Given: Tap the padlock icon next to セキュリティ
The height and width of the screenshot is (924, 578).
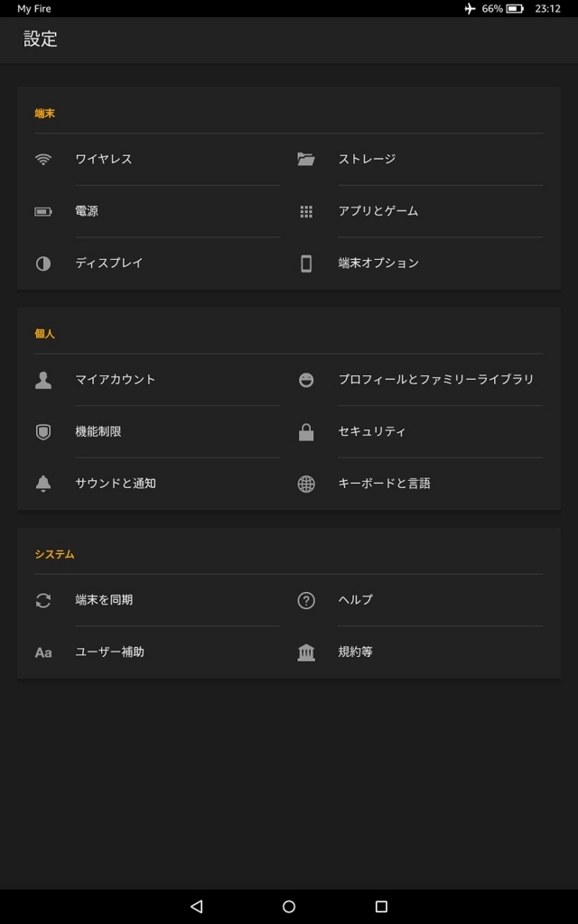Looking at the screenshot, I should [305, 431].
